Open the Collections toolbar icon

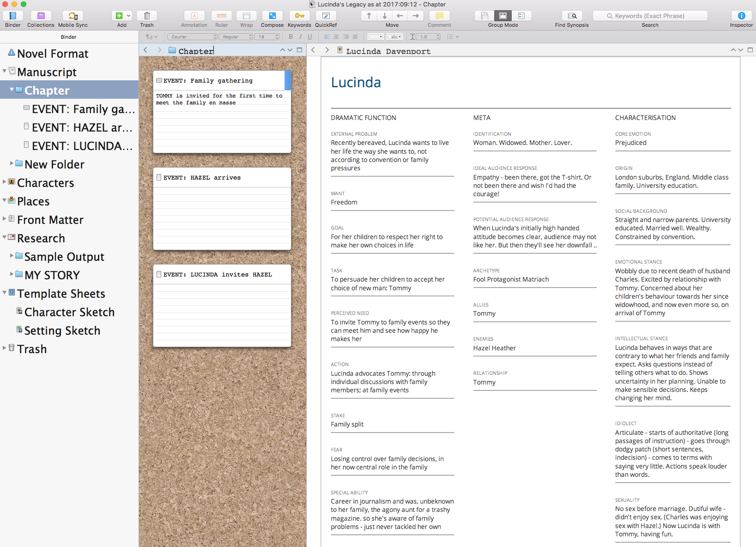(x=41, y=16)
